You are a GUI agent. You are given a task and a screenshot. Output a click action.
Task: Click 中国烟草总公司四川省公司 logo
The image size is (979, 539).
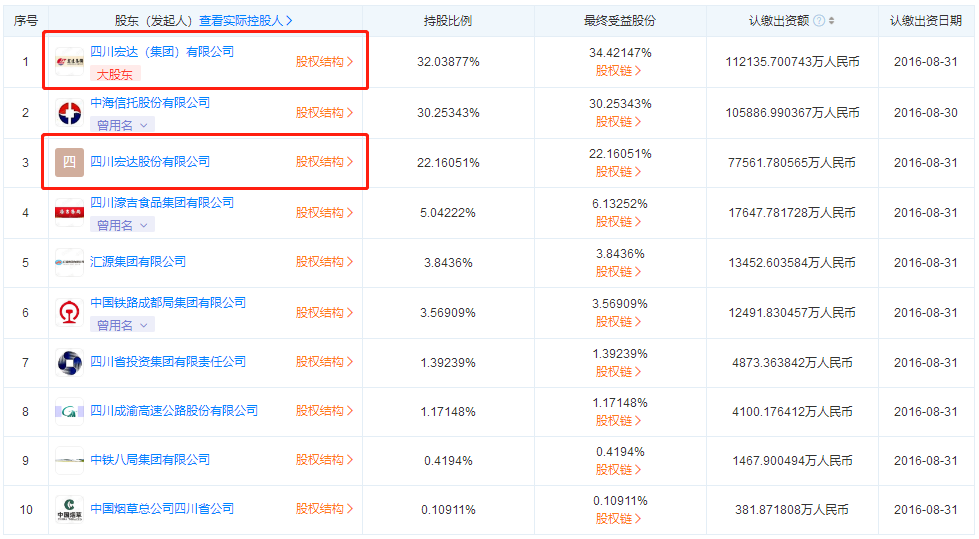coord(69,509)
